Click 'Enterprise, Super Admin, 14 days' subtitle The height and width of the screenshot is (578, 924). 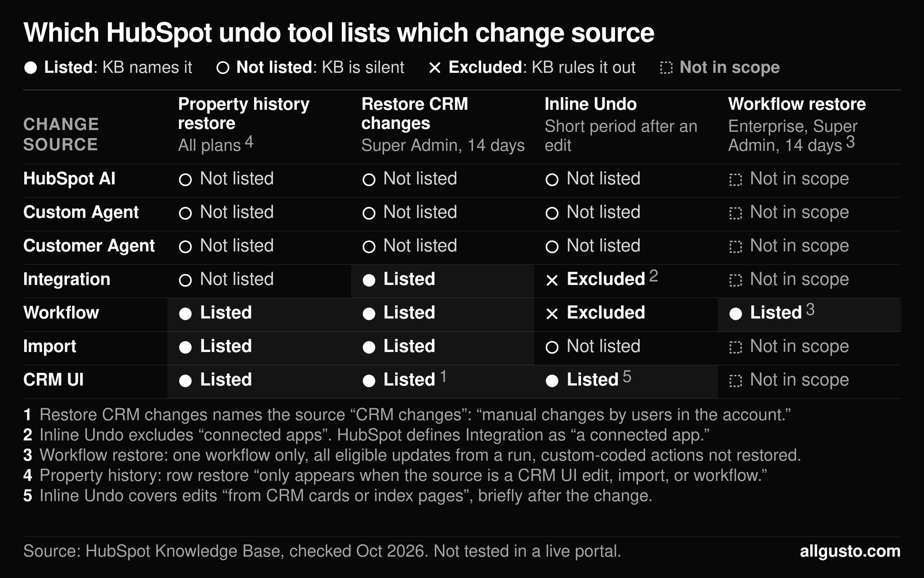coord(792,136)
